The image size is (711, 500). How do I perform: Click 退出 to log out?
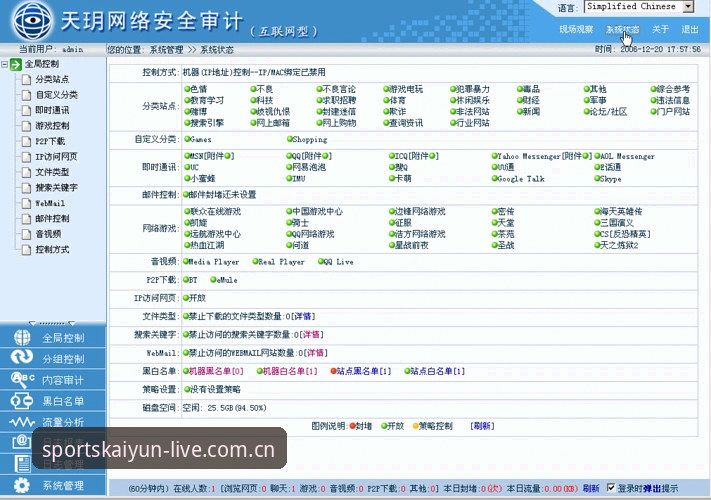pyautogui.click(x=690, y=29)
